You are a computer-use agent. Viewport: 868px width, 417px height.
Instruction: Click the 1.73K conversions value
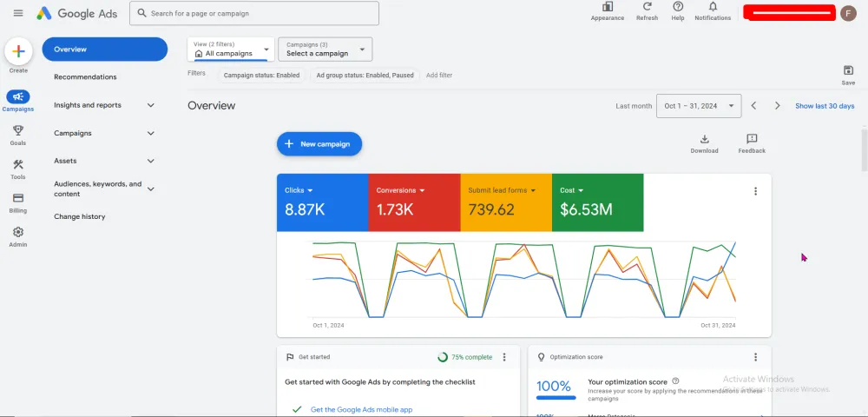(395, 210)
